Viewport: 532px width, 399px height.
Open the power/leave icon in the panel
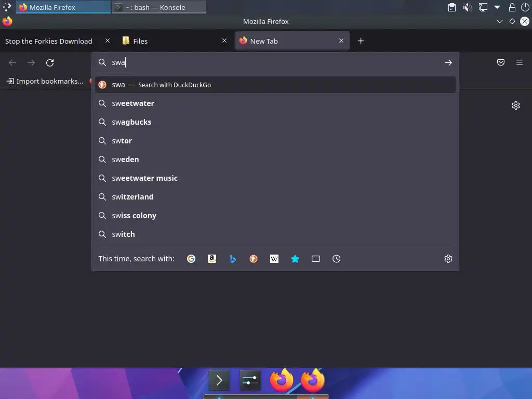(x=525, y=7)
